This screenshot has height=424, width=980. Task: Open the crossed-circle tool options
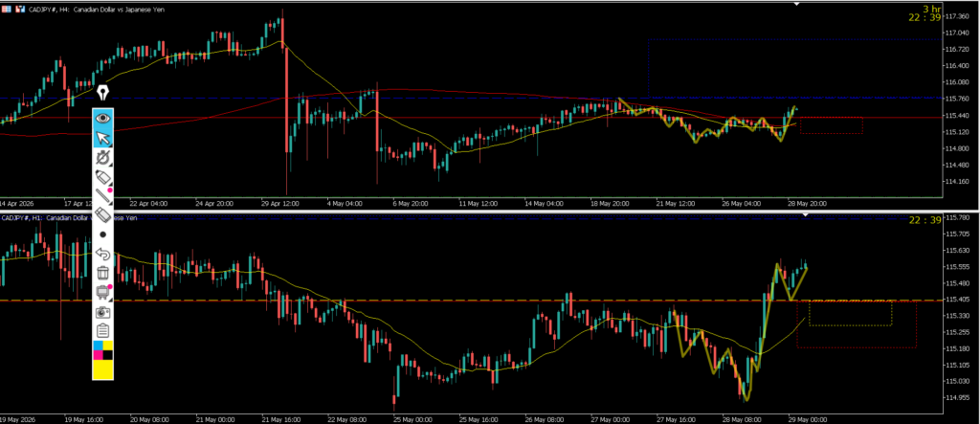(x=103, y=157)
